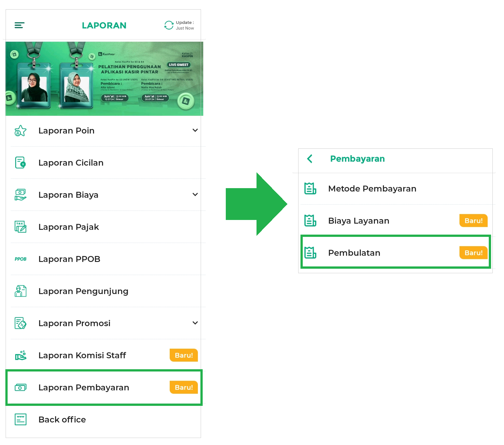Click the Laporan Pengunjung visitor icon
The image size is (504, 445).
20,291
